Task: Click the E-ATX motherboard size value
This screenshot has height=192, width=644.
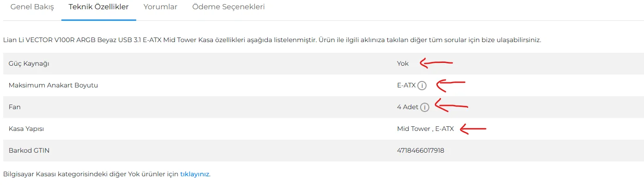Action: pos(406,85)
